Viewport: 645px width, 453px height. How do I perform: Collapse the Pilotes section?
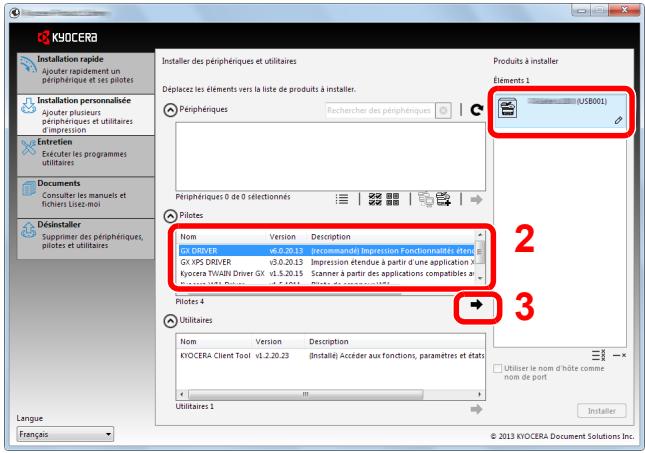170,216
